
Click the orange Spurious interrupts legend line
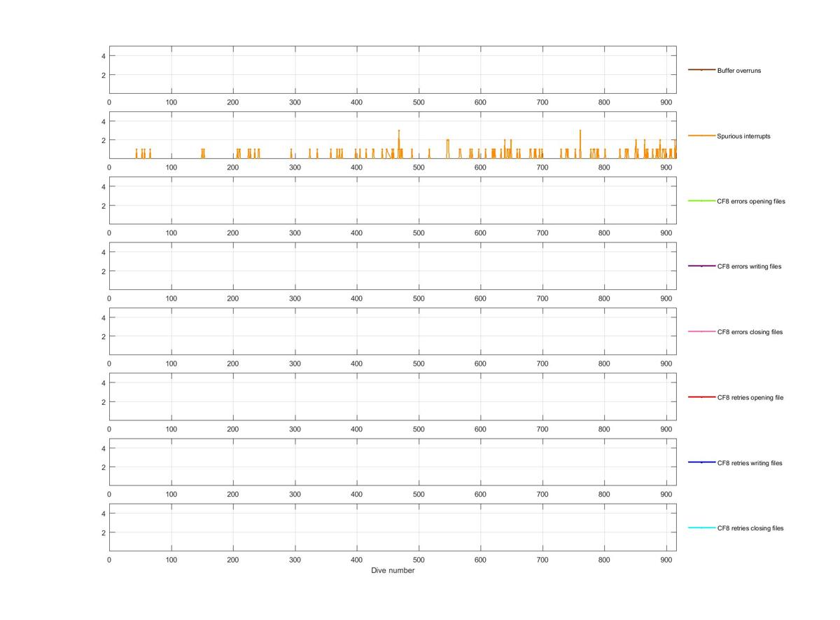tap(701, 135)
